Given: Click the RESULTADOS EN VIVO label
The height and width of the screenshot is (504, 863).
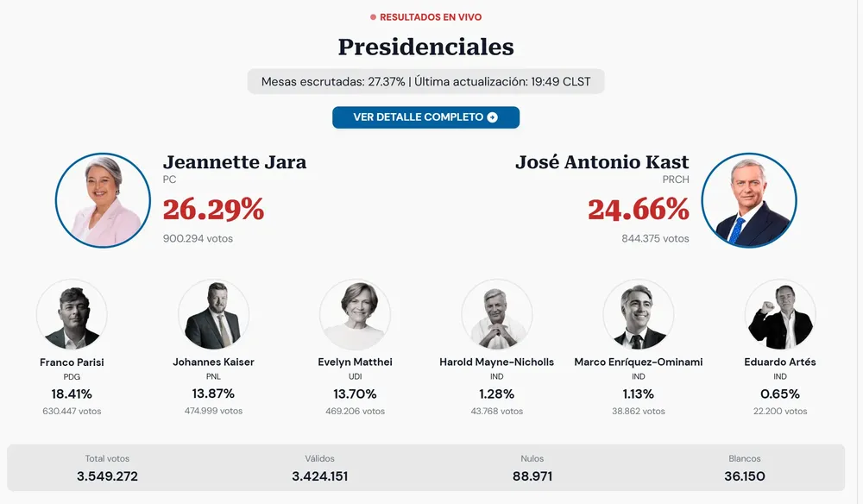Looking at the screenshot, I should pos(425,16).
